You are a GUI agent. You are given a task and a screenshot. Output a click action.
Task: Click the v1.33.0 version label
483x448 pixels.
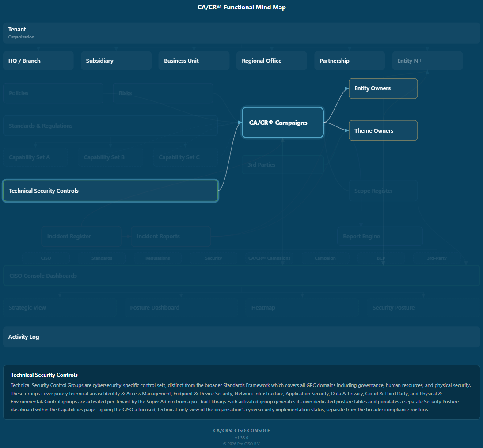pyautogui.click(x=241, y=437)
